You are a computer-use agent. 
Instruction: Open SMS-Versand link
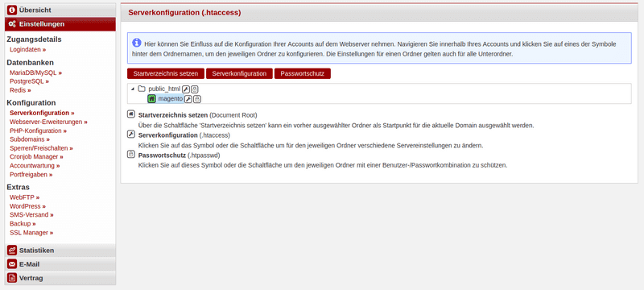coord(31,214)
